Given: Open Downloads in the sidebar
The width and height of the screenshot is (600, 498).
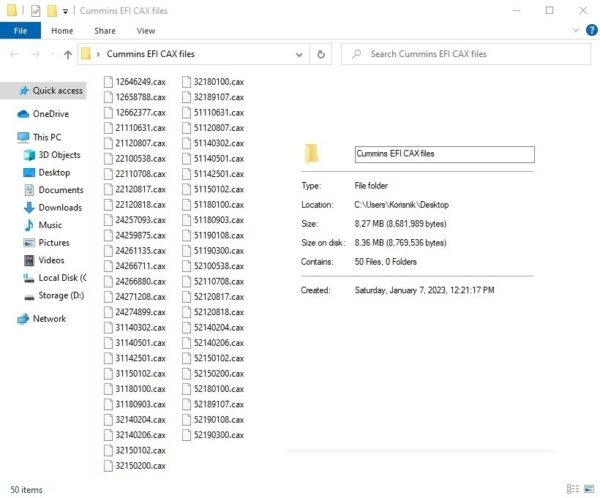Looking at the screenshot, I should (53, 207).
